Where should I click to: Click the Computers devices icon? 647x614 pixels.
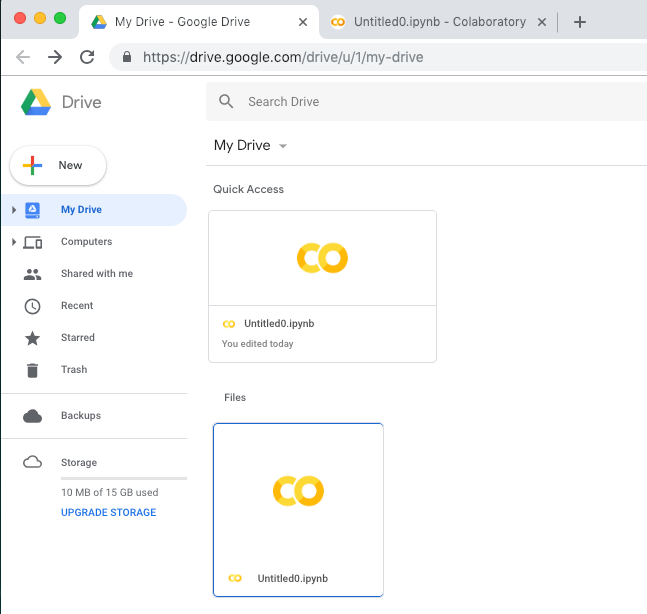coord(33,242)
